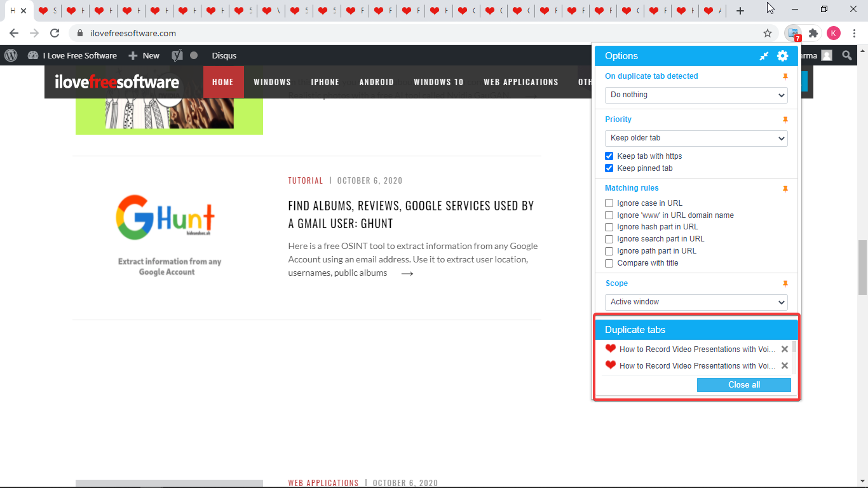Image resolution: width=868 pixels, height=488 pixels.
Task: Open the 'Do nothing' dropdown
Action: tap(696, 95)
